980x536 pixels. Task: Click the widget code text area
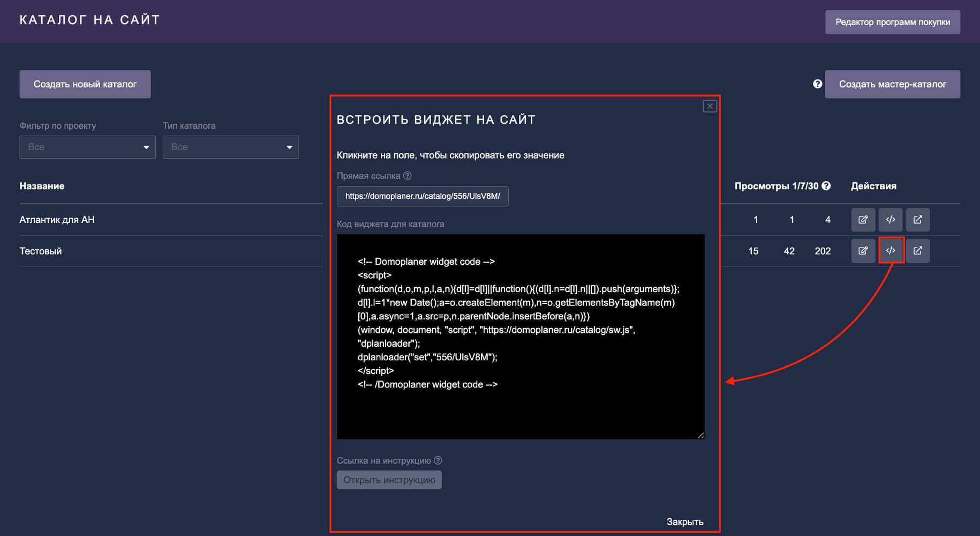(520, 337)
